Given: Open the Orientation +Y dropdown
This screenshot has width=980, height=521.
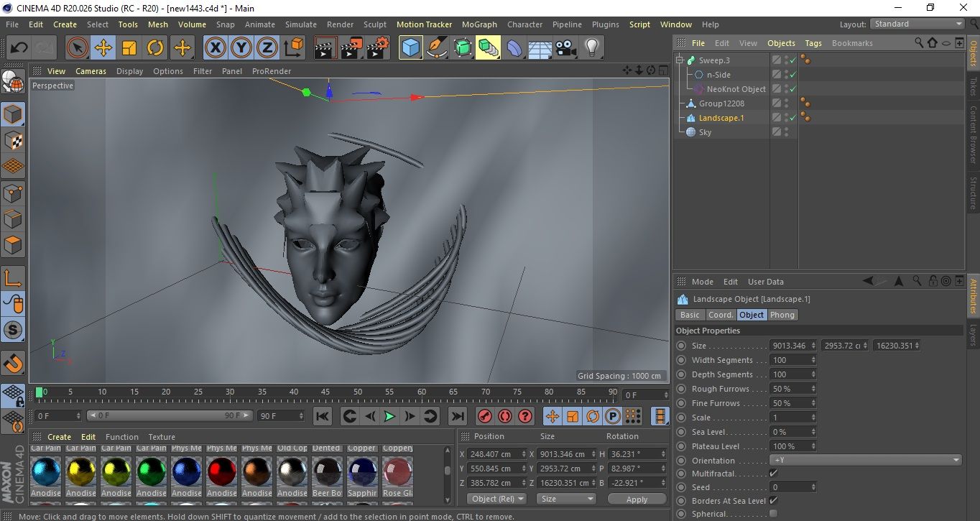Looking at the screenshot, I should [865, 461].
